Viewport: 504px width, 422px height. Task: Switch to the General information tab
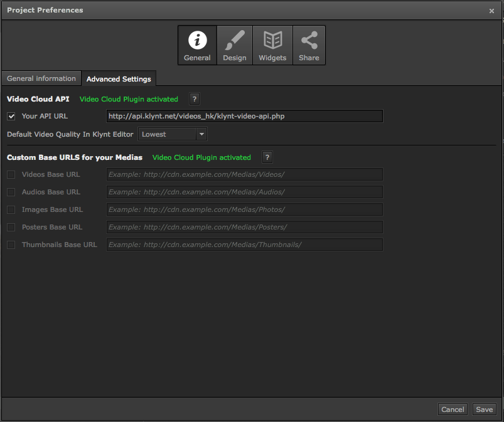pos(41,78)
